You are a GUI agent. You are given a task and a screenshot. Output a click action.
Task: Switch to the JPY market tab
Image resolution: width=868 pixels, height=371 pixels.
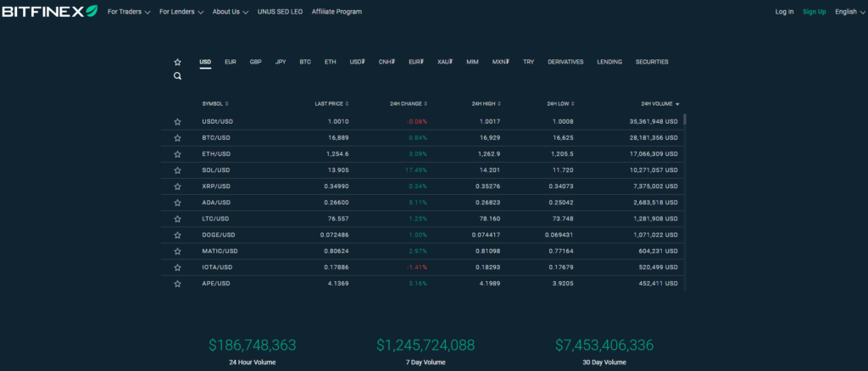pos(281,62)
